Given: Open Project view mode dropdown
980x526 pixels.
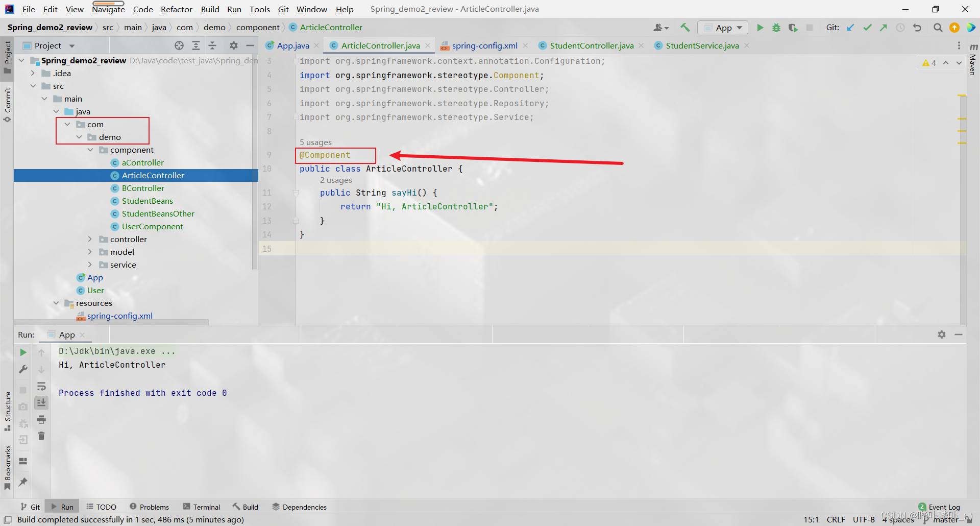Looking at the screenshot, I should click(72, 45).
